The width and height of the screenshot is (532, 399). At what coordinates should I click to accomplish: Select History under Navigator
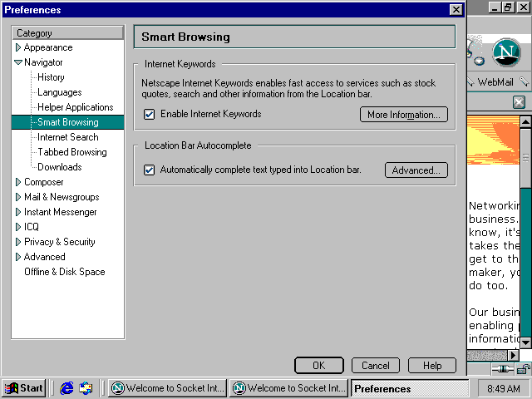click(x=51, y=77)
